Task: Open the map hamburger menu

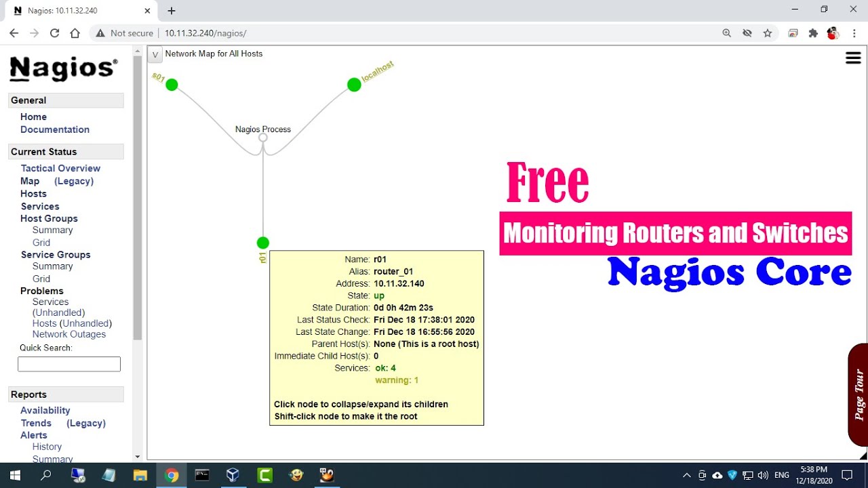Action: (853, 58)
